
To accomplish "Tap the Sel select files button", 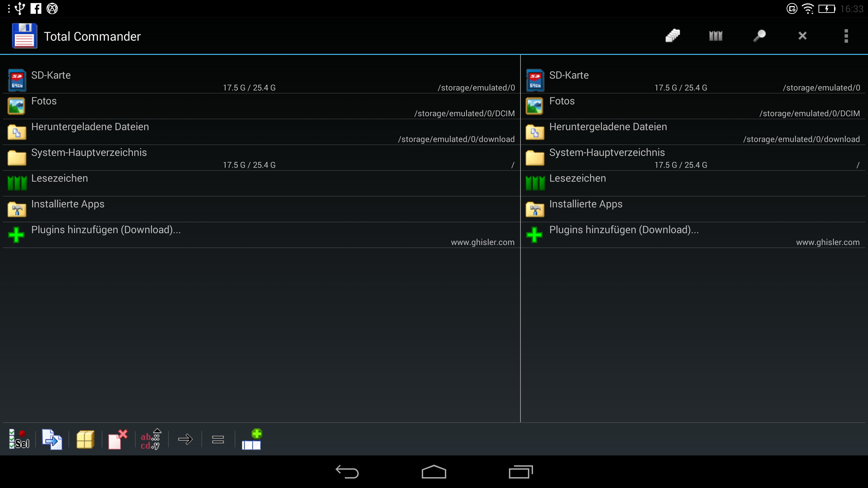I will click(x=19, y=439).
